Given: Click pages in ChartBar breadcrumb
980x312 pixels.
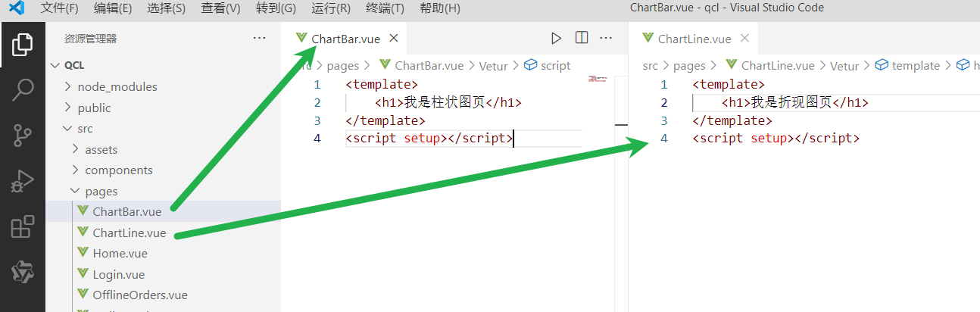Looking at the screenshot, I should [342, 66].
